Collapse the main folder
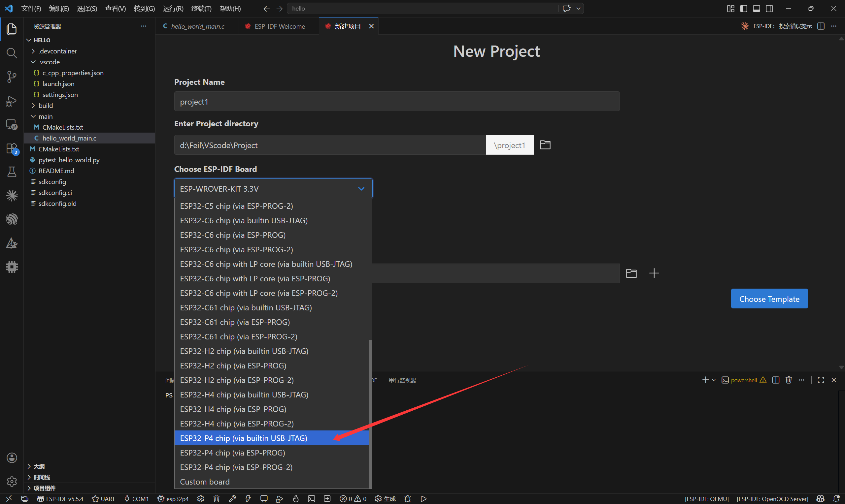 [x=89, y=116]
